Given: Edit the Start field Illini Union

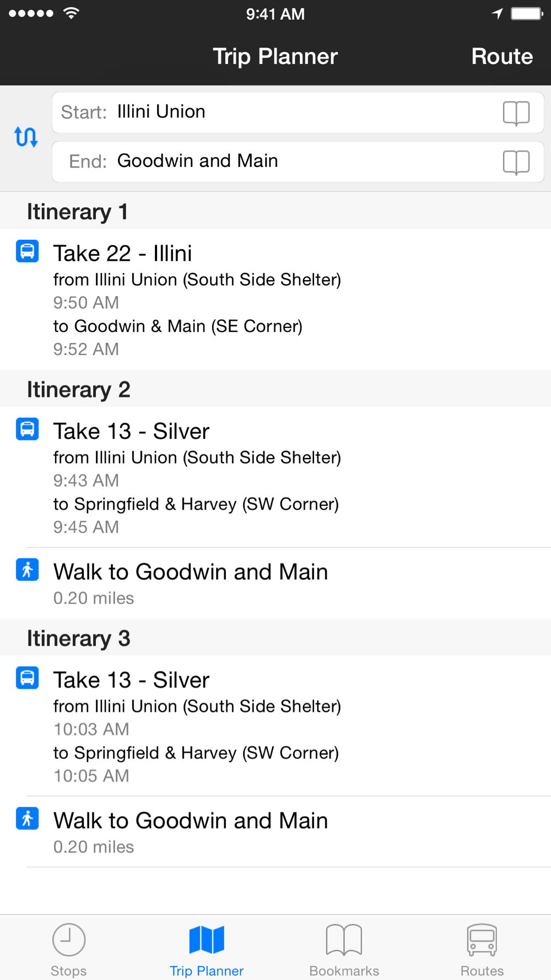Looking at the screenshot, I should pyautogui.click(x=298, y=112).
